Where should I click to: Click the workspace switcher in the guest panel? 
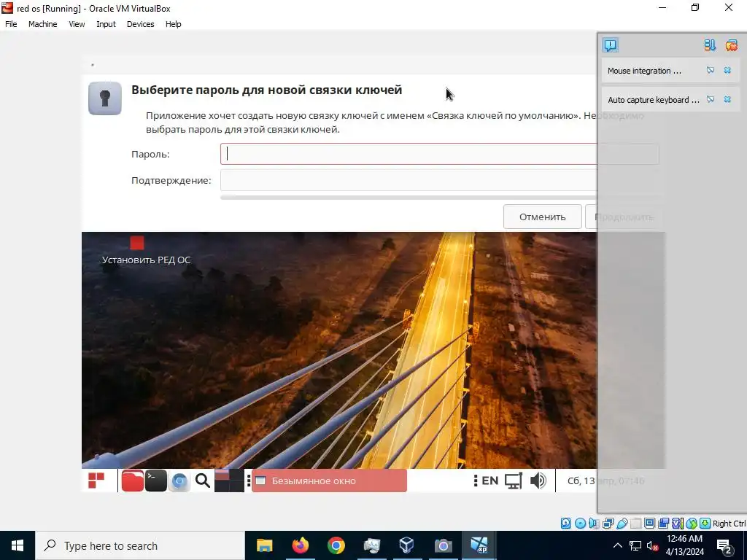pyautogui.click(x=229, y=481)
